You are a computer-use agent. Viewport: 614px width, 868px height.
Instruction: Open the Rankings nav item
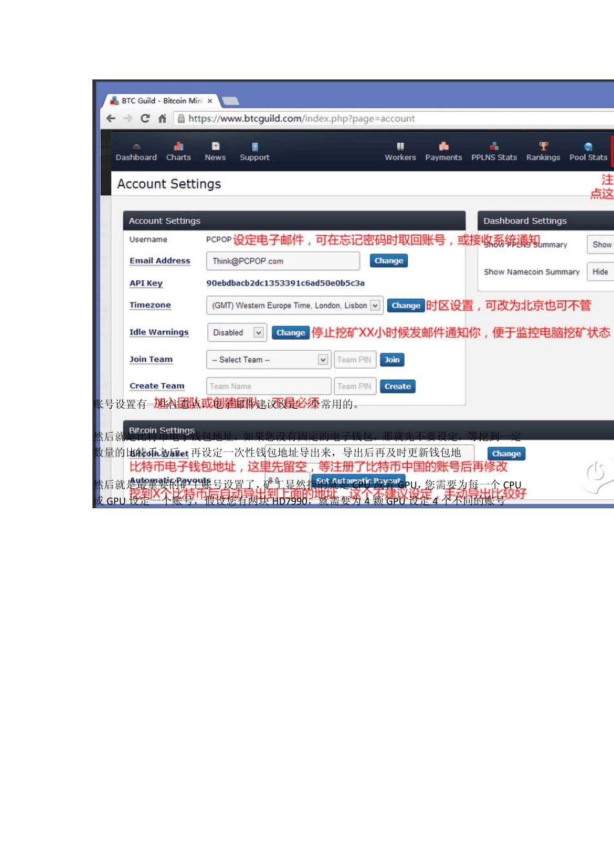click(543, 152)
